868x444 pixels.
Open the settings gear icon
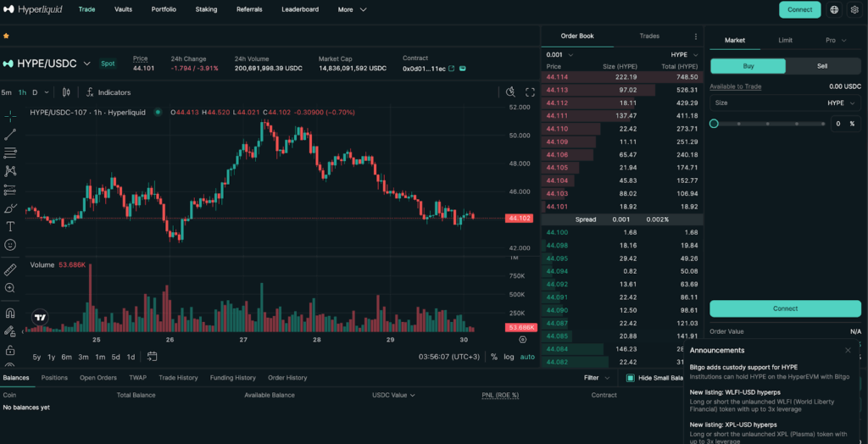point(854,9)
